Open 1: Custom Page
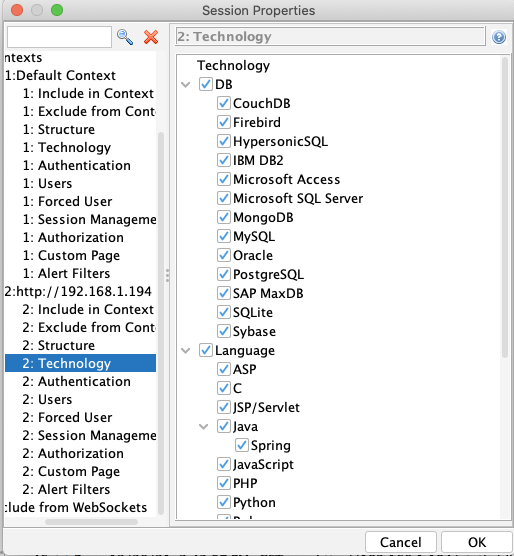Image resolution: width=514 pixels, height=556 pixels. pyautogui.click(x=71, y=256)
